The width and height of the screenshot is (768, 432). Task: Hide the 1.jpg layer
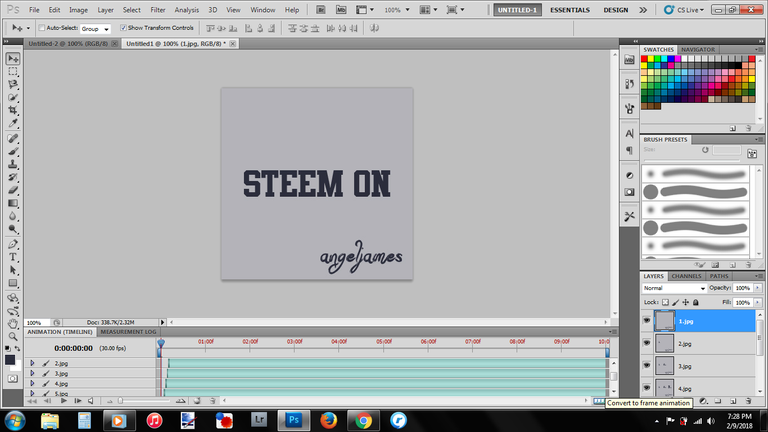pos(647,321)
